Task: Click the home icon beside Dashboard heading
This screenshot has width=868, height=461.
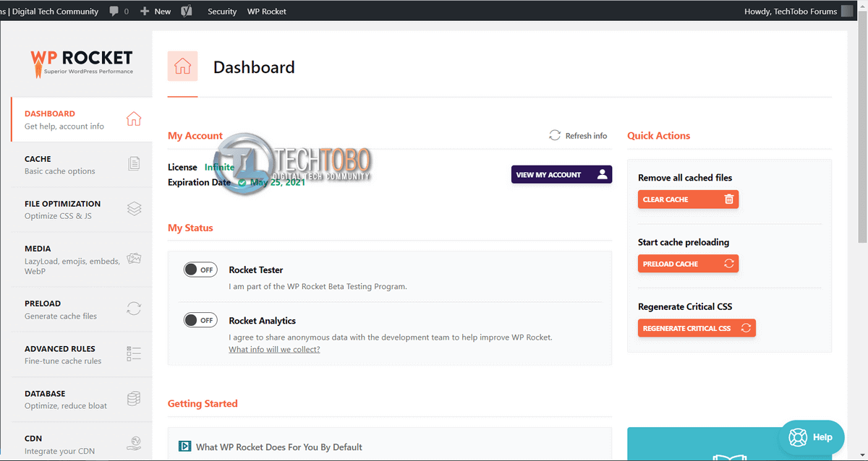Action: pyautogui.click(x=182, y=66)
